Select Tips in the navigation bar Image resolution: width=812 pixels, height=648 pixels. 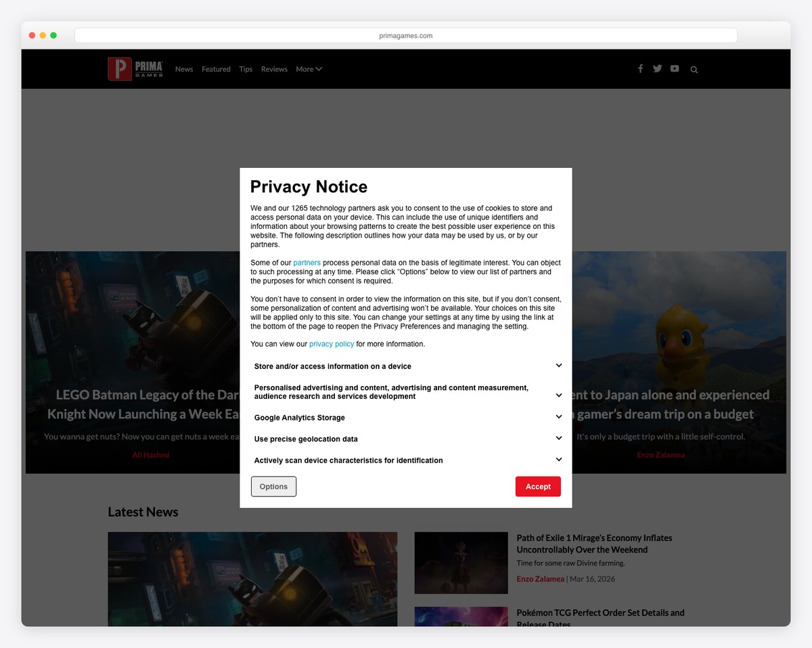pos(246,69)
